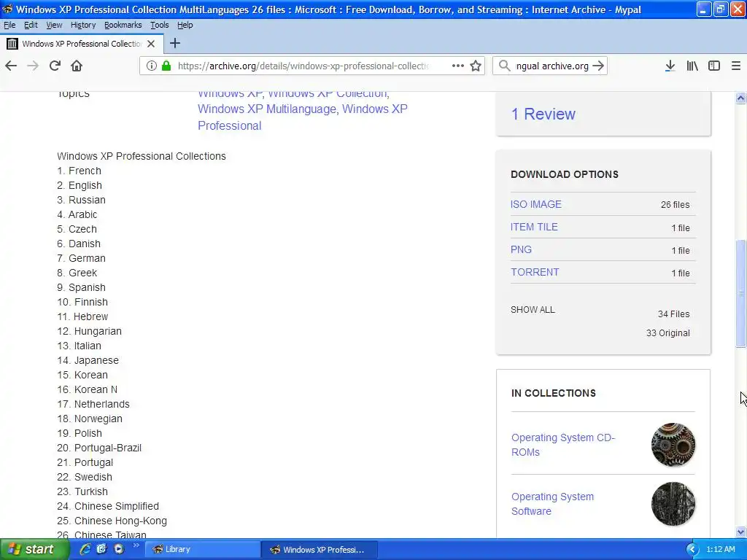Open the Bookmarks menu
Viewport: 747px width, 560px height.
point(123,25)
